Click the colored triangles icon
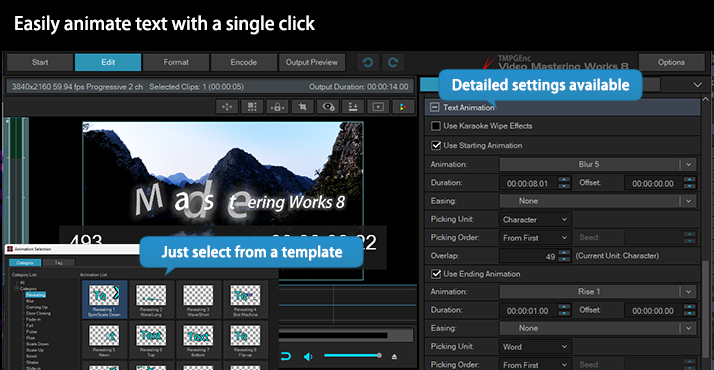 (x=403, y=107)
